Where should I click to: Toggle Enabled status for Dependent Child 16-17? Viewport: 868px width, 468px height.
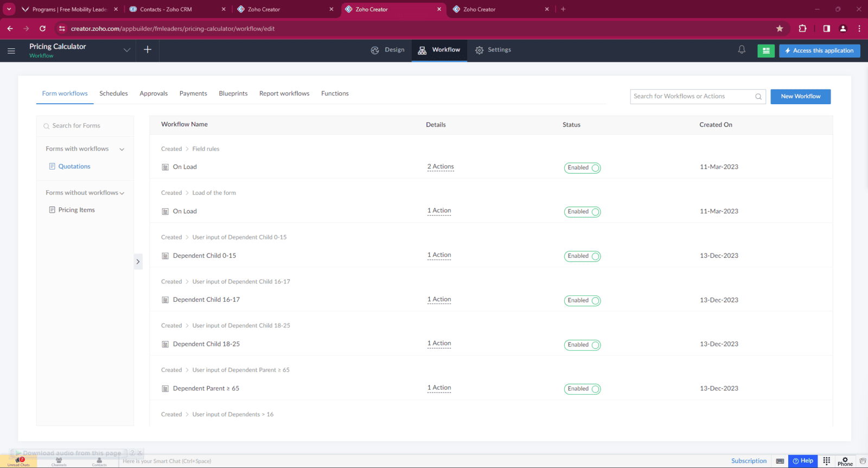tap(583, 301)
